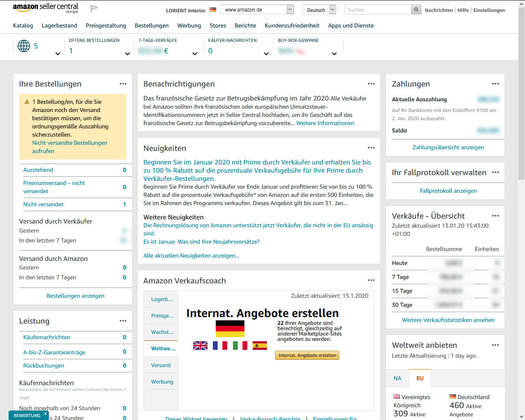Close the Bewertung feedback tab
525x420 pixels.
click(45, 413)
